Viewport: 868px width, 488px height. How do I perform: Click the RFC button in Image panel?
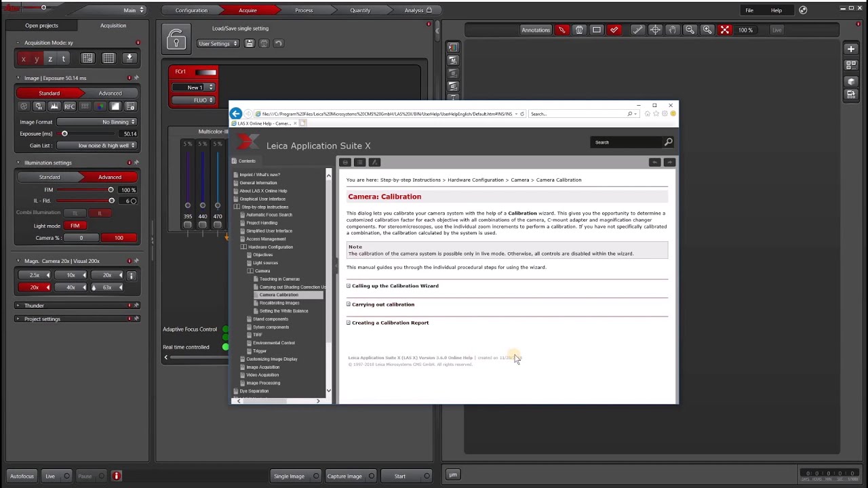point(69,106)
